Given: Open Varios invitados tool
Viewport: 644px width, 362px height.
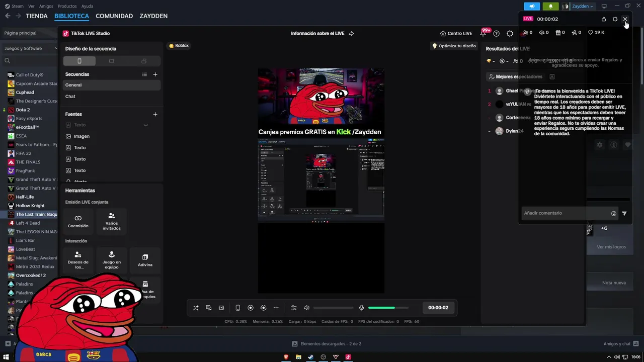Looking at the screenshot, I should [112, 221].
